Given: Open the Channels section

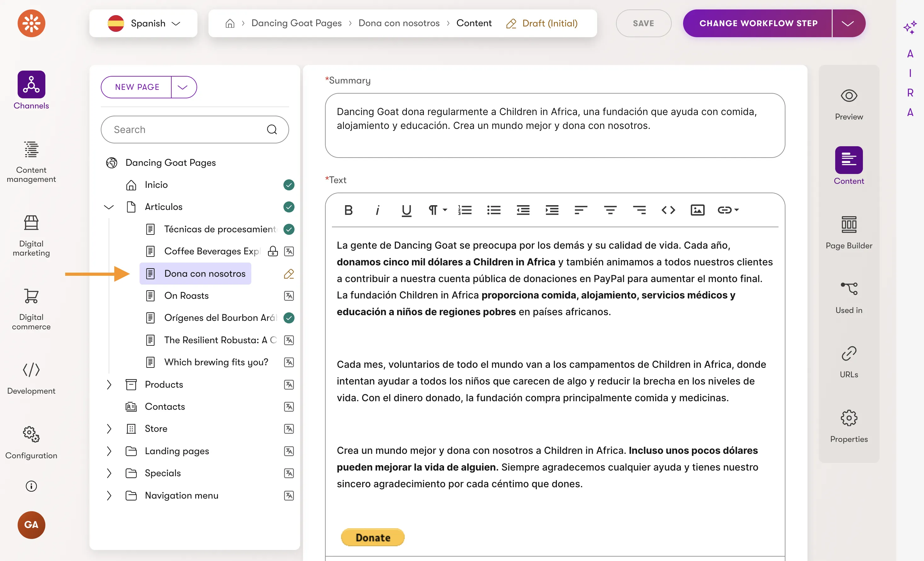Looking at the screenshot, I should pyautogui.click(x=31, y=90).
